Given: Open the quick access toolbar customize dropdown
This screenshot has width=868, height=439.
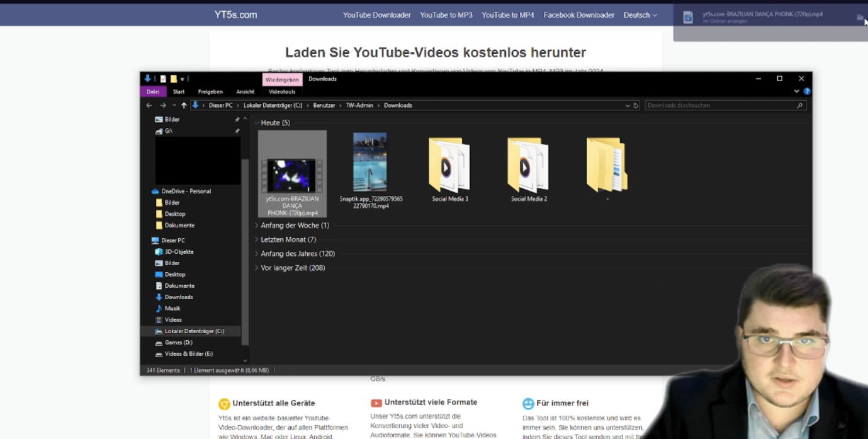Looking at the screenshot, I should tap(183, 79).
